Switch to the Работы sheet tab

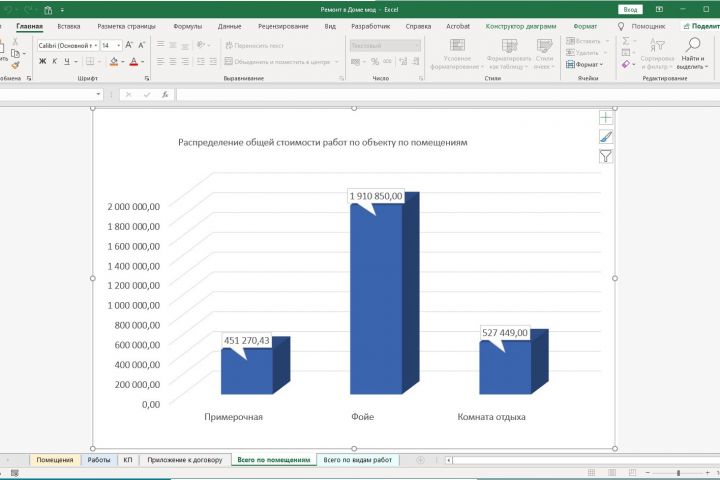pos(99,460)
